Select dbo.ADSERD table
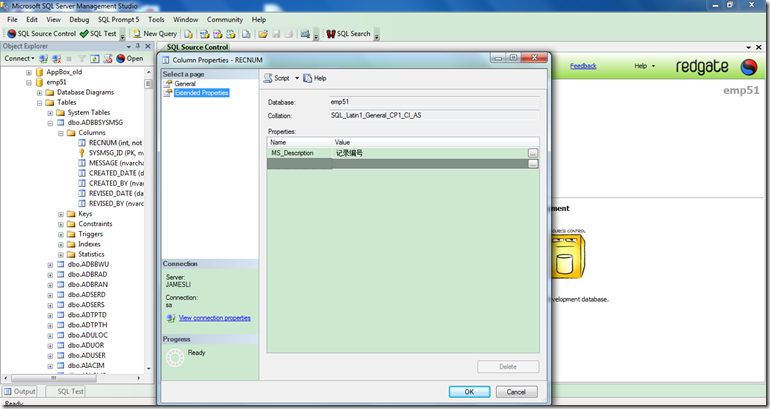 pyautogui.click(x=87, y=295)
